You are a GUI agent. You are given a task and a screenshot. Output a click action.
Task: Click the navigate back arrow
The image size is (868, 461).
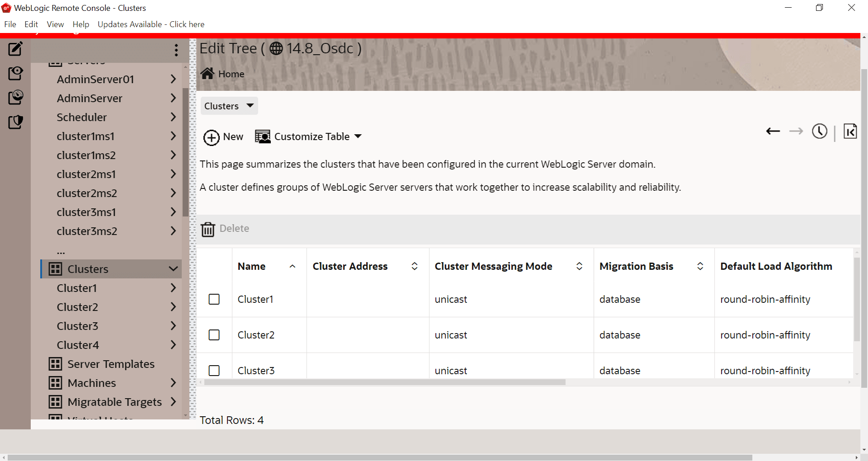point(773,132)
